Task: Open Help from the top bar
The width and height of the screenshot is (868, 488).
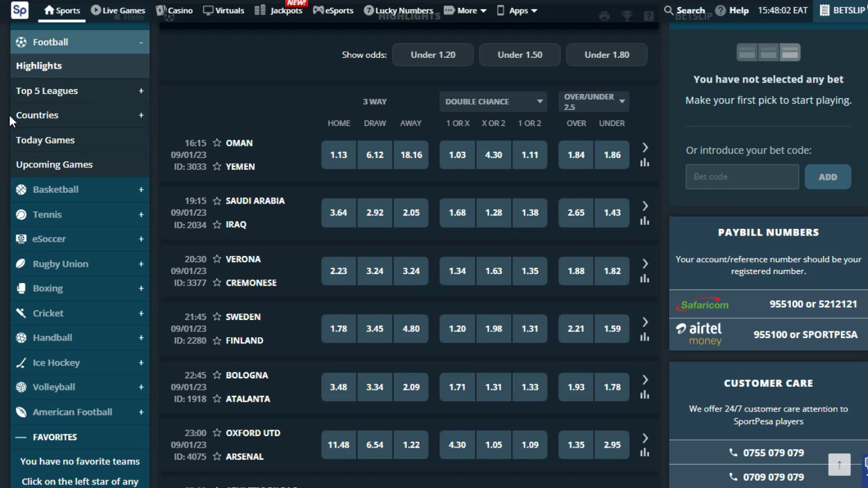Action: click(x=732, y=10)
